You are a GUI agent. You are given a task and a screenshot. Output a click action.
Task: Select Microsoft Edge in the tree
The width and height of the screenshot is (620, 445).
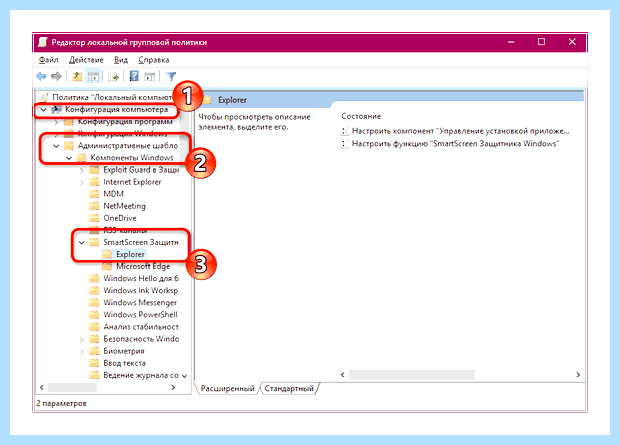point(143,266)
